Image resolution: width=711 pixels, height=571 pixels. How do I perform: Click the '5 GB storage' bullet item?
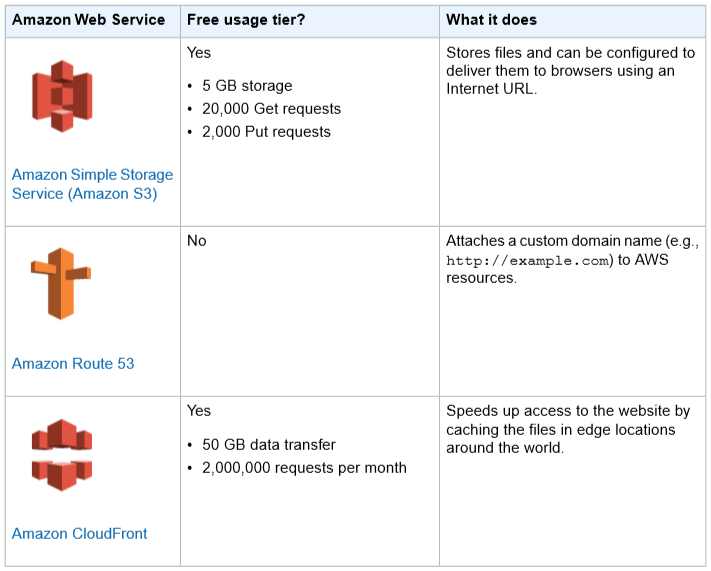click(x=247, y=85)
